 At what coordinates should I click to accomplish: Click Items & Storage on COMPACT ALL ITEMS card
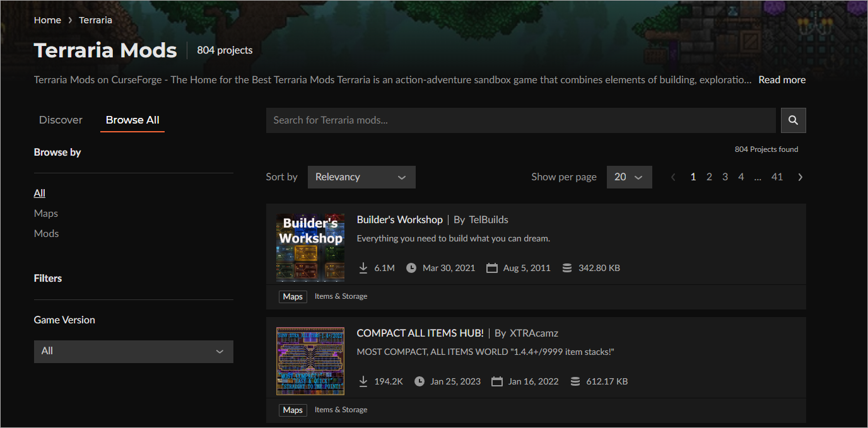click(x=341, y=410)
